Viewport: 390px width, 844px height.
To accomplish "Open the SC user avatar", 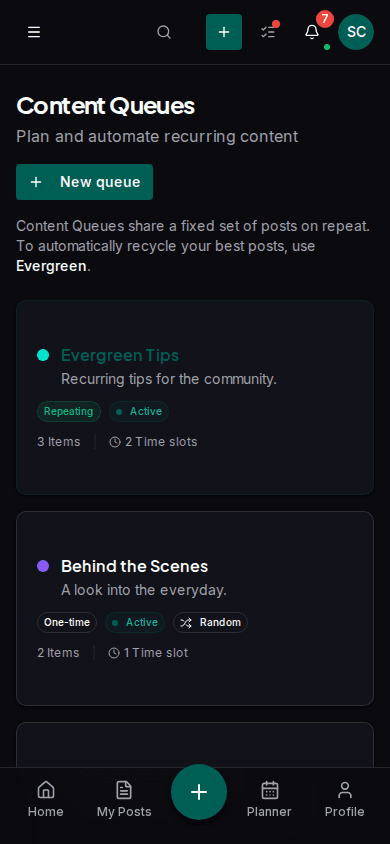I will coord(356,32).
